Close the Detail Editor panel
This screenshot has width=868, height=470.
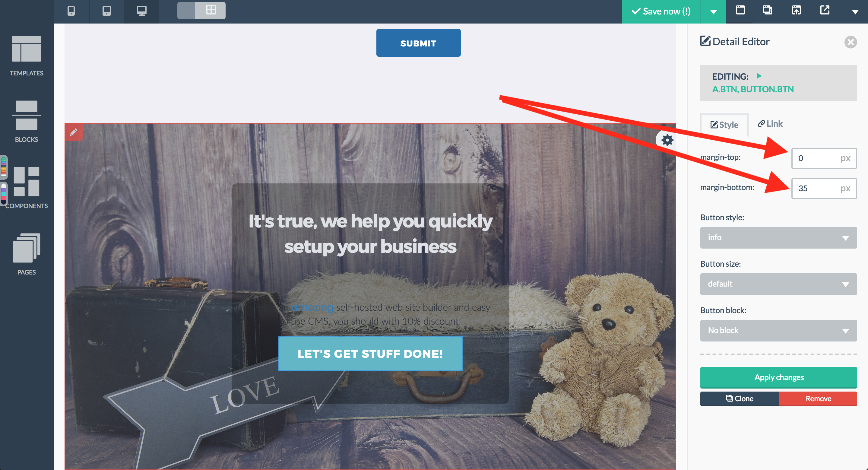tap(851, 42)
